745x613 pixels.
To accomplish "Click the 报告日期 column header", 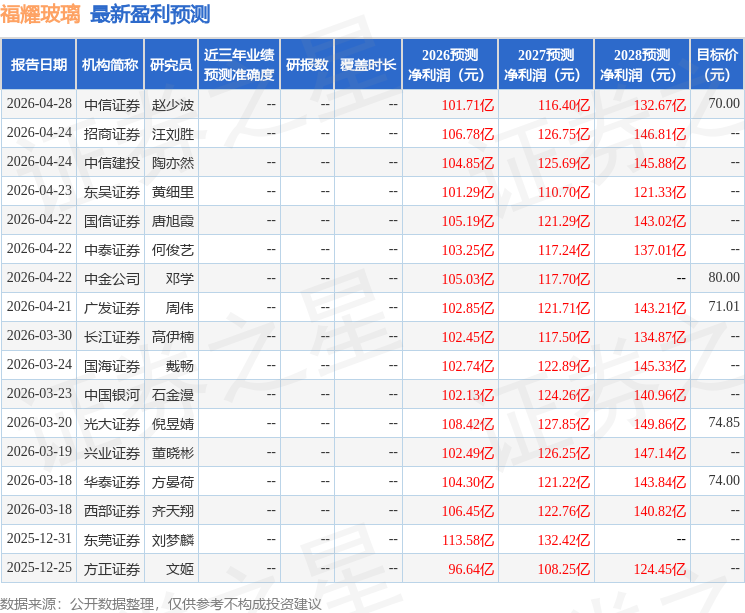I will pyautogui.click(x=38, y=64).
